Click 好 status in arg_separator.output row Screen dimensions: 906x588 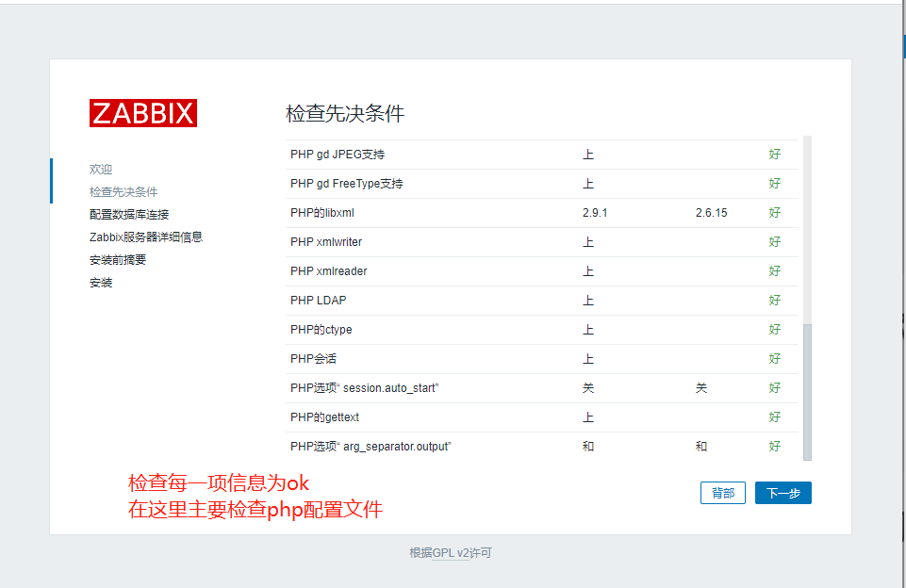[x=775, y=447]
